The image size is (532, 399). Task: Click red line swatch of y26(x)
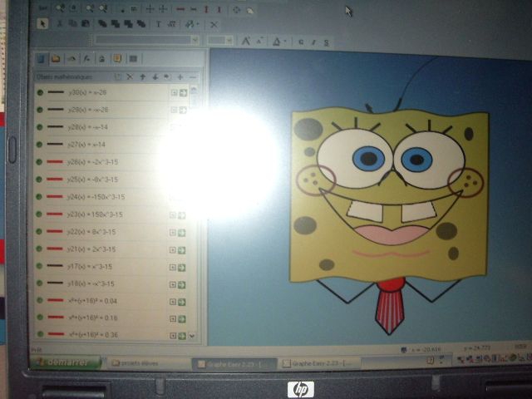pyautogui.click(x=55, y=162)
